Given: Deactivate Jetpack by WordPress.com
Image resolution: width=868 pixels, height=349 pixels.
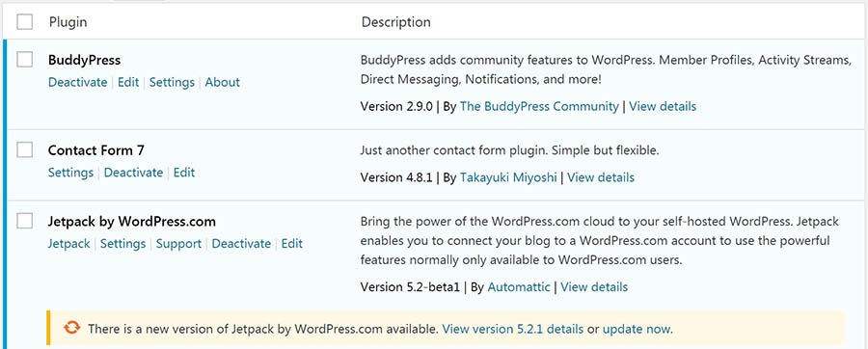Looking at the screenshot, I should (x=241, y=244).
